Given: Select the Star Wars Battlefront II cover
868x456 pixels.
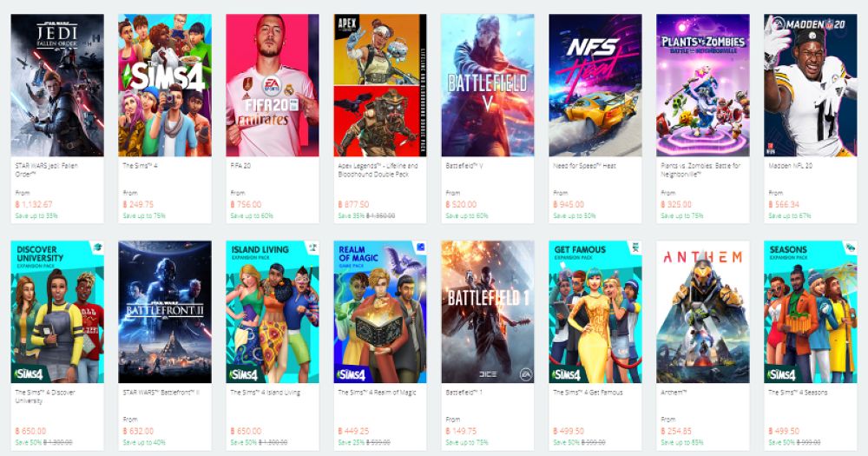Looking at the screenshot, I should [x=165, y=312].
